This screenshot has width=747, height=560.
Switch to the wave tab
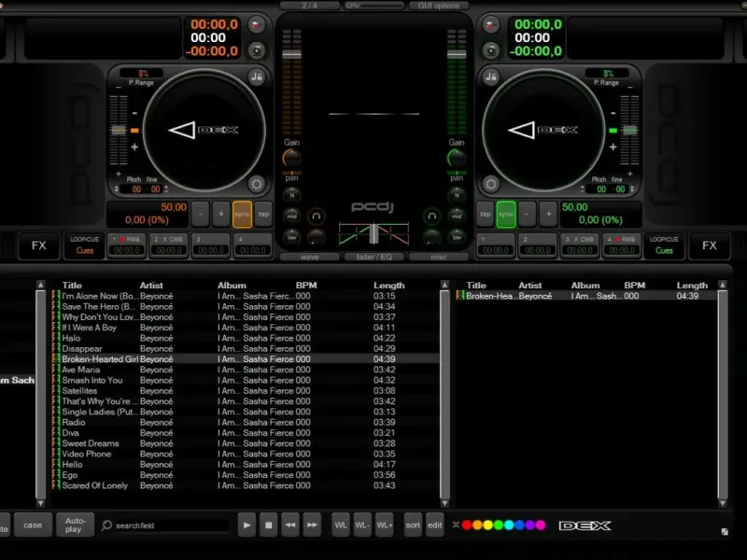click(x=309, y=257)
